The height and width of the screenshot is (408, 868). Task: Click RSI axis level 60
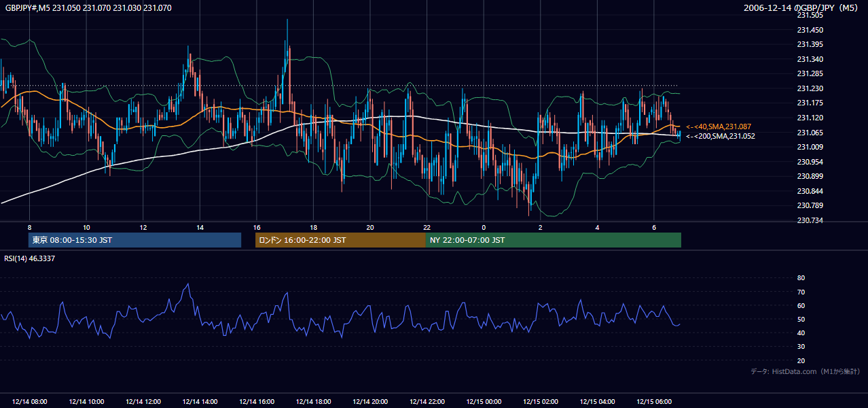801,305
